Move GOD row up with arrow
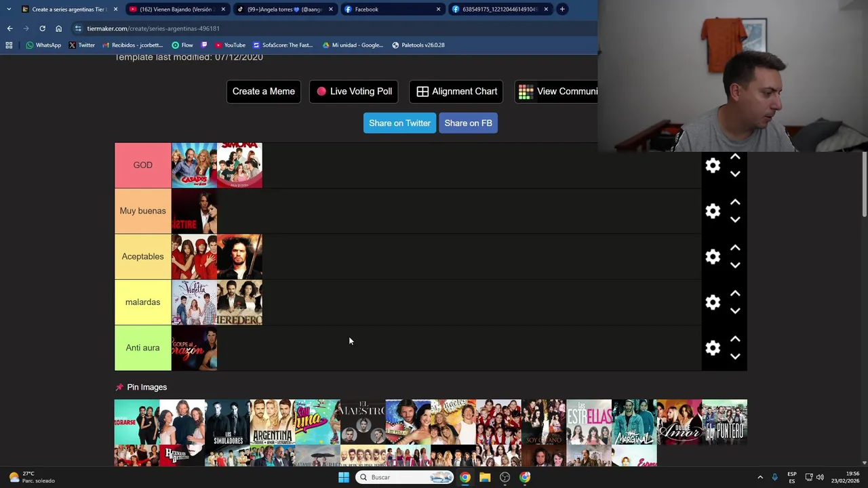 pyautogui.click(x=735, y=157)
